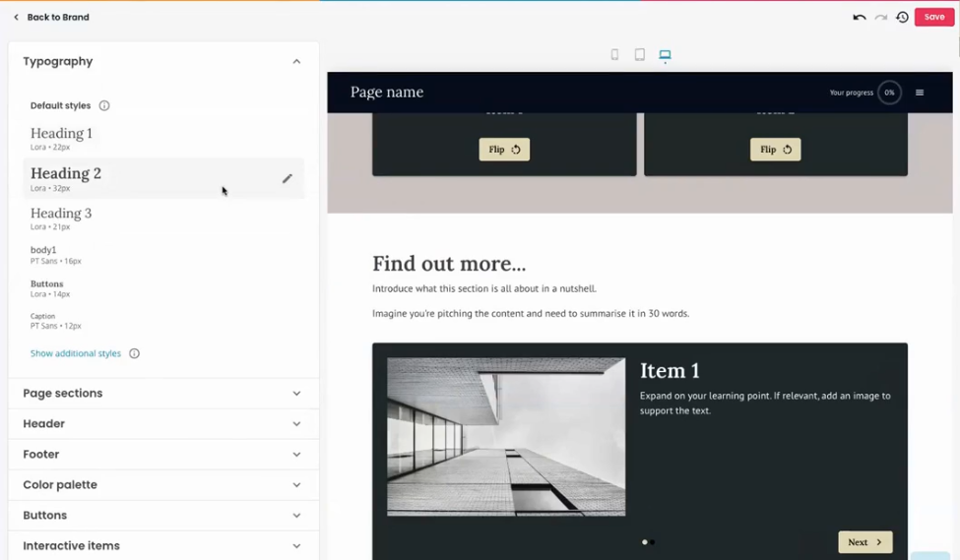This screenshot has width=960, height=560.
Task: Click the Default styles label
Action: pyautogui.click(x=61, y=105)
